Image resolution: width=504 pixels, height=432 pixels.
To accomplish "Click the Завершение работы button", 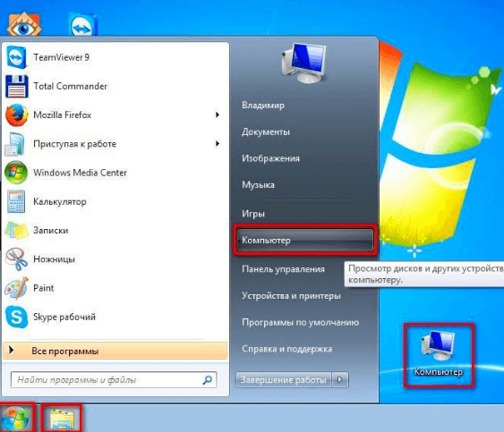I will click(284, 380).
